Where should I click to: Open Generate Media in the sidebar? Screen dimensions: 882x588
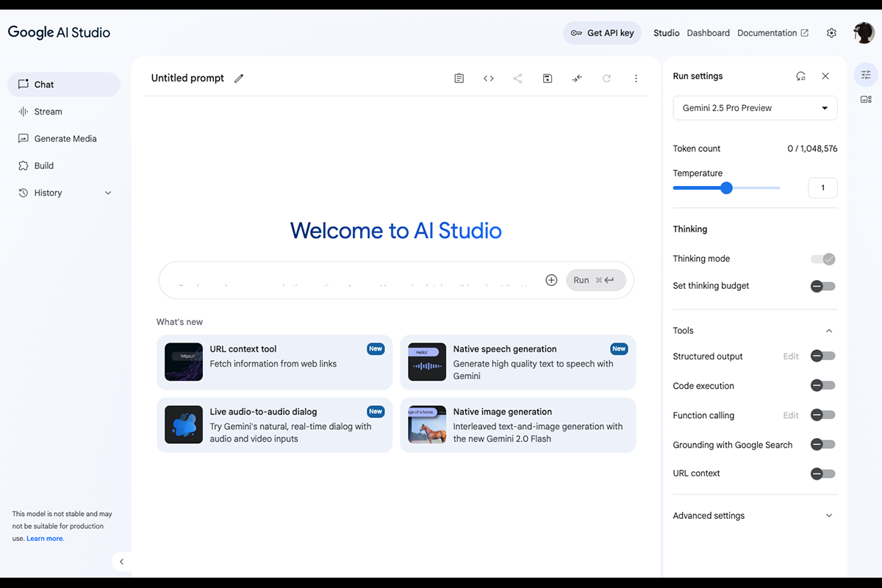(x=64, y=139)
